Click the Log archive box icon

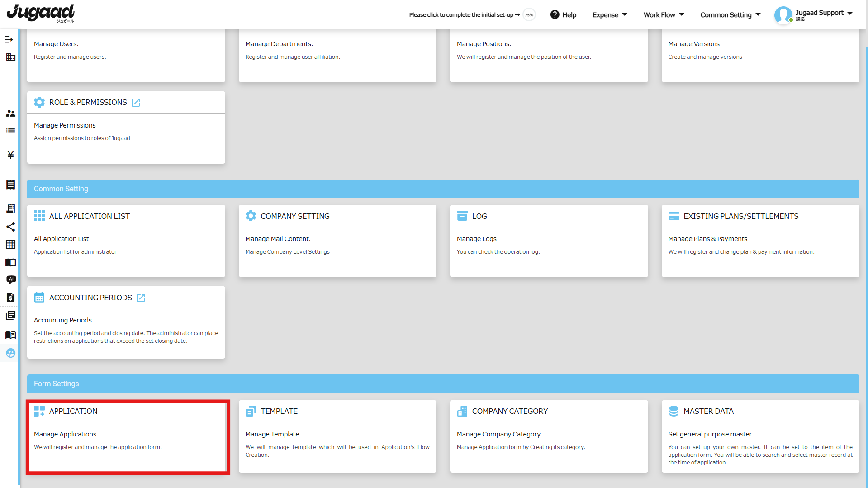462,216
